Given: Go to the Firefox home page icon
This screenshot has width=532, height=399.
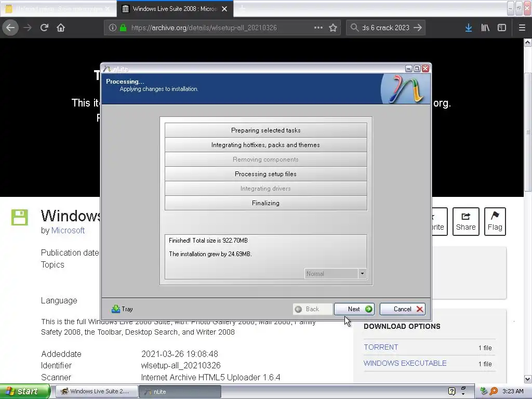Looking at the screenshot, I should pos(61,28).
